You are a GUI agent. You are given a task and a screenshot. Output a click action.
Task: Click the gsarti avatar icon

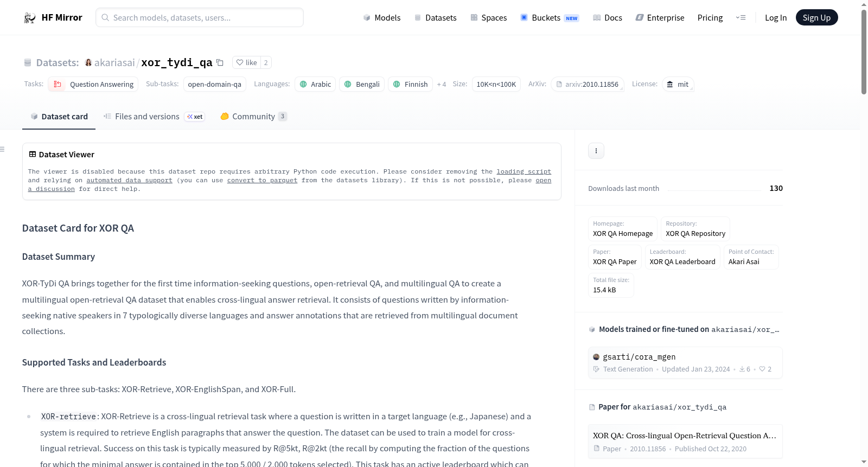[596, 357]
